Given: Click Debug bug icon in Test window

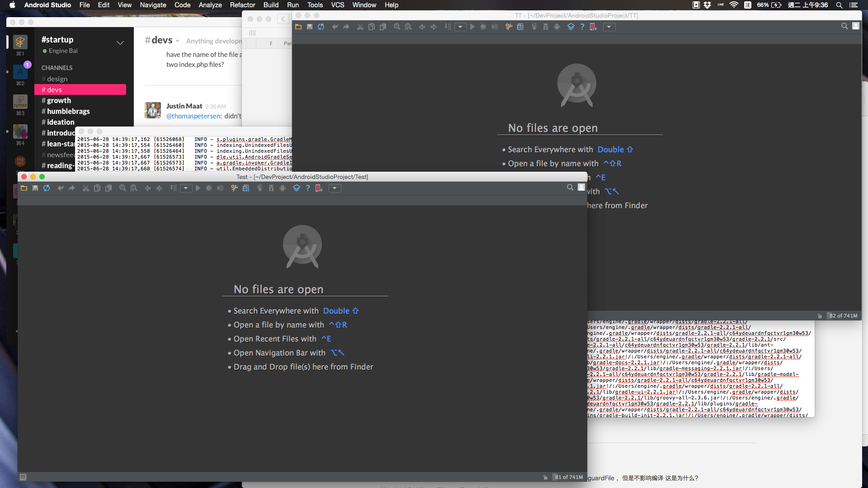Looking at the screenshot, I should [x=209, y=188].
